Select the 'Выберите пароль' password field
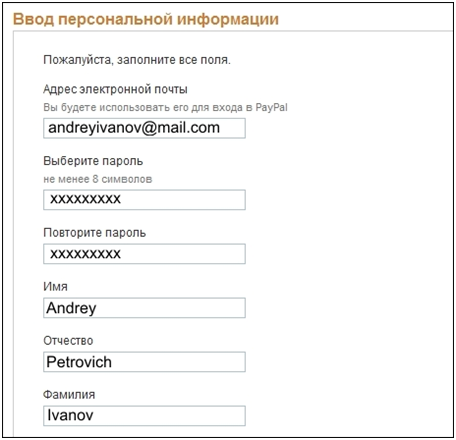 [x=144, y=200]
